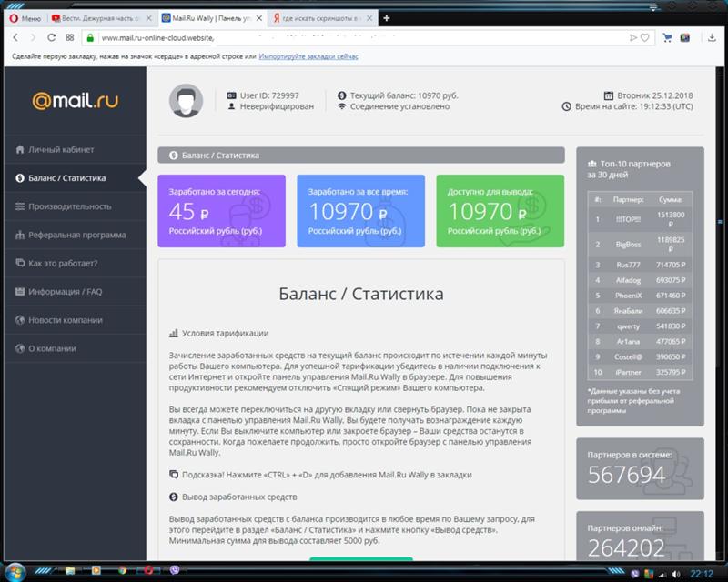This screenshot has width=728, height=582.
Task: Open Реферальная программа in the sidebar
Action: tap(76, 235)
